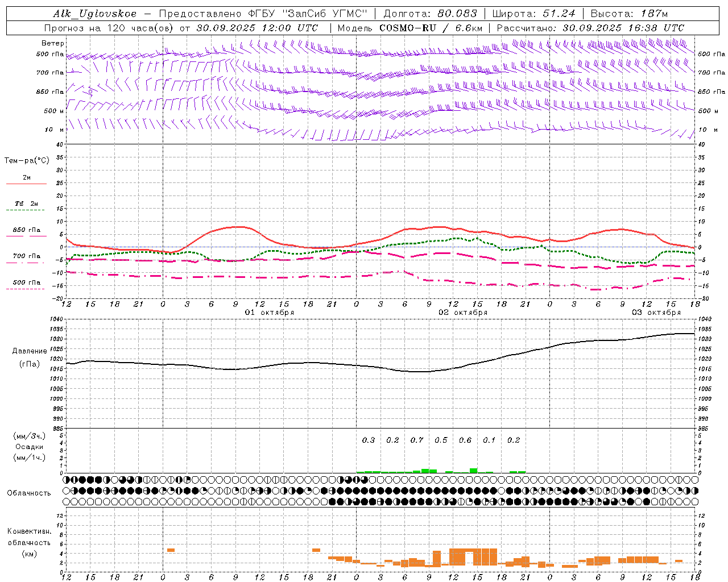The height and width of the screenshot is (582, 728).
Task: Select the 0.5 precipitation amount value
Action: [441, 440]
